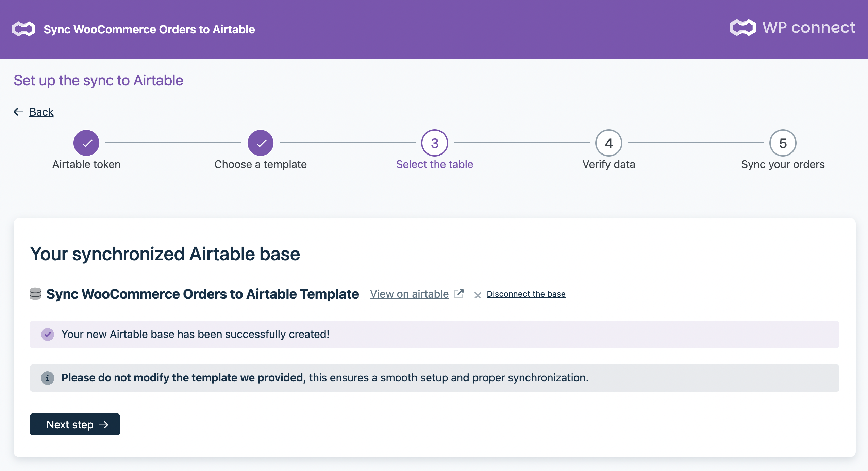Click the 'Airtable token' step label
Screen dimensions: 868x471
(x=86, y=164)
